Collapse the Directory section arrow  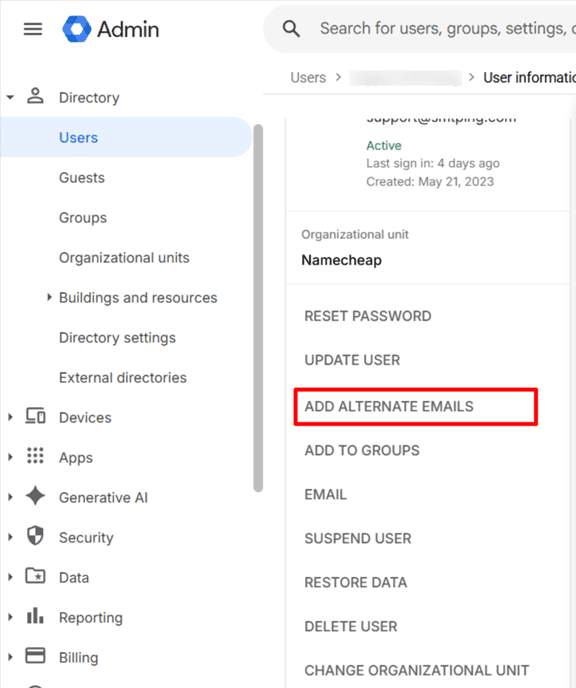pos(11,97)
